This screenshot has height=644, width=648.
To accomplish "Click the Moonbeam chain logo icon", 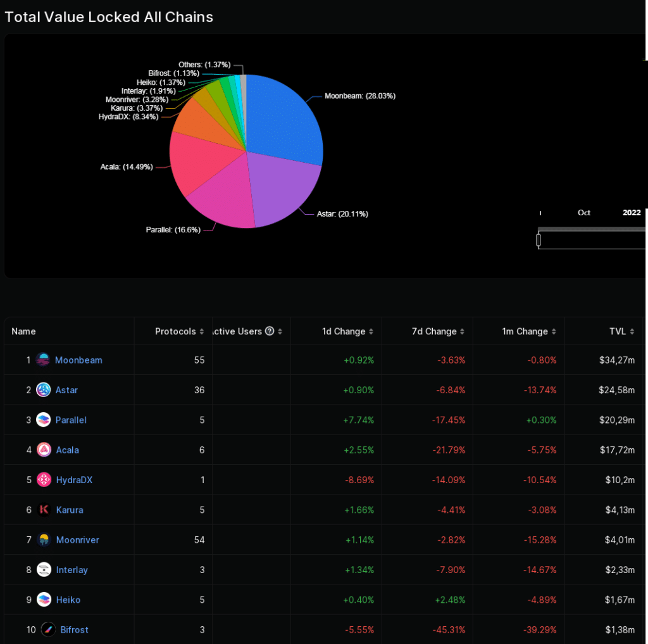I will click(x=42, y=360).
